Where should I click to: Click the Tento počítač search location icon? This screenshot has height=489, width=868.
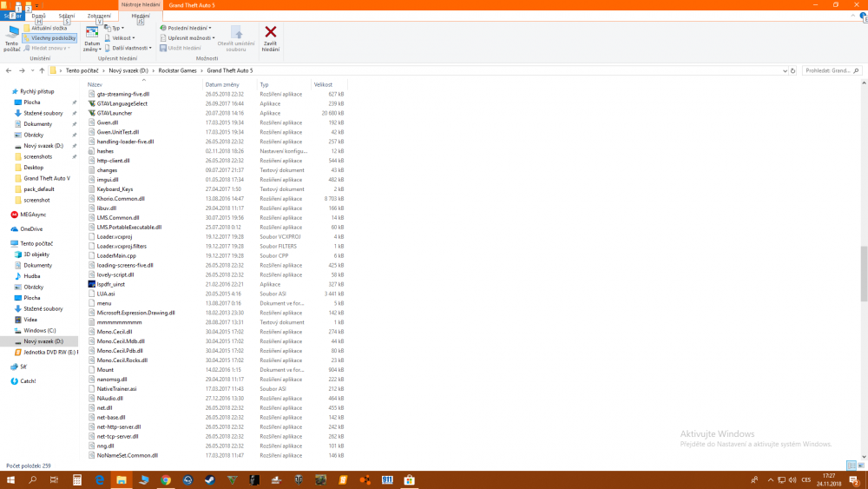coord(11,39)
